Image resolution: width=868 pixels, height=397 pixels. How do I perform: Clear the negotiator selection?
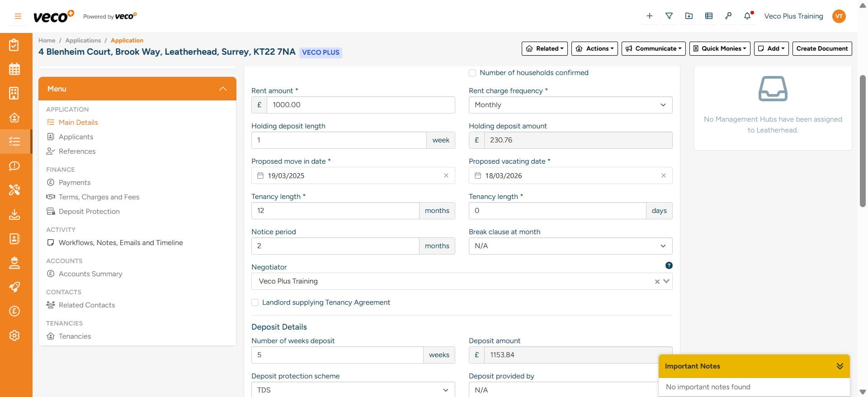(657, 282)
